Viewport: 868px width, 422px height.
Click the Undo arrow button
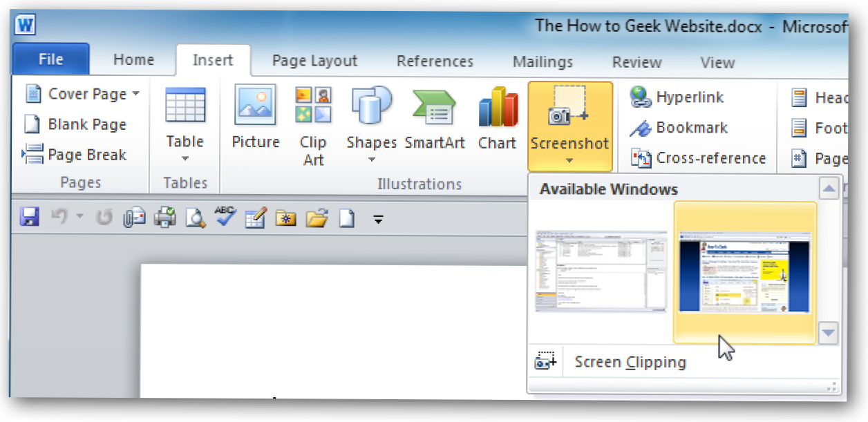click(x=60, y=218)
